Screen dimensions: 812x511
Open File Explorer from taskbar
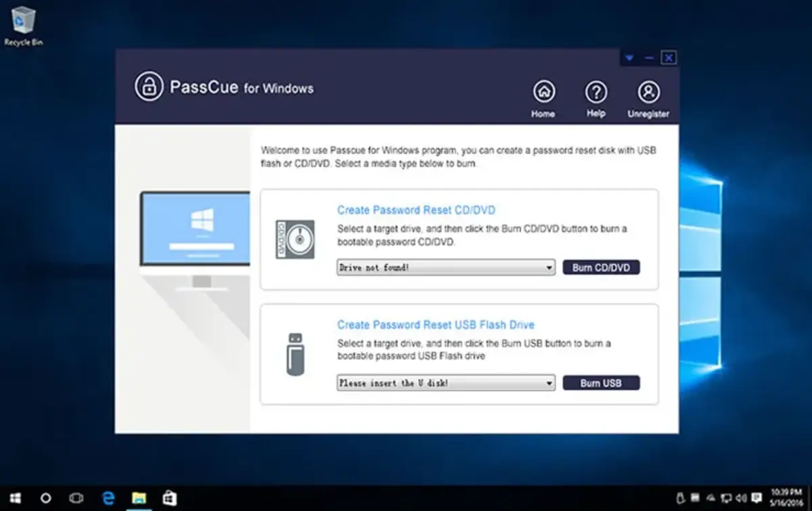tap(139, 498)
